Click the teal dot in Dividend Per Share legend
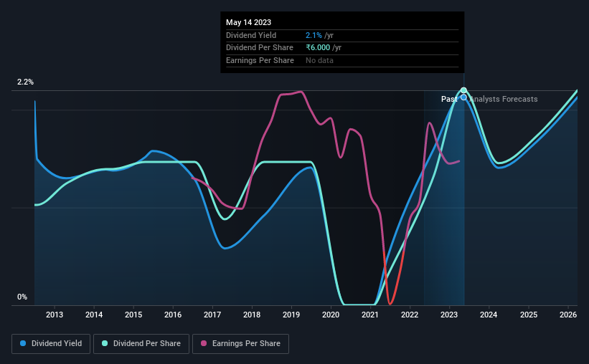The height and width of the screenshot is (364, 589). pyautogui.click(x=105, y=343)
